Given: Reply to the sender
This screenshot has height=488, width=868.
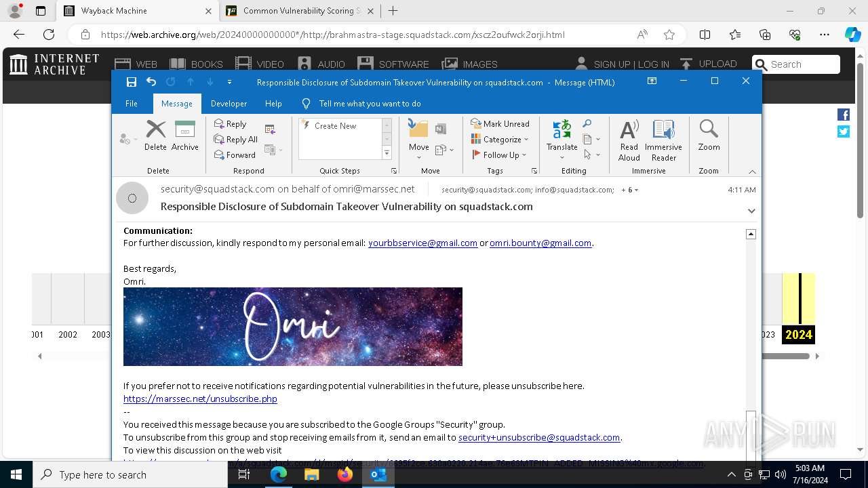Looking at the screenshot, I should tap(231, 124).
